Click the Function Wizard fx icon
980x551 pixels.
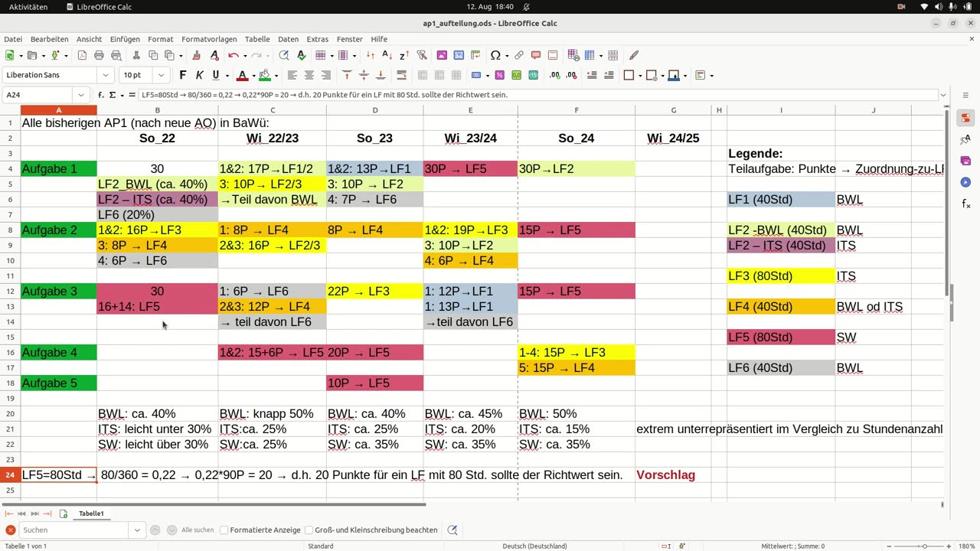[x=101, y=95]
